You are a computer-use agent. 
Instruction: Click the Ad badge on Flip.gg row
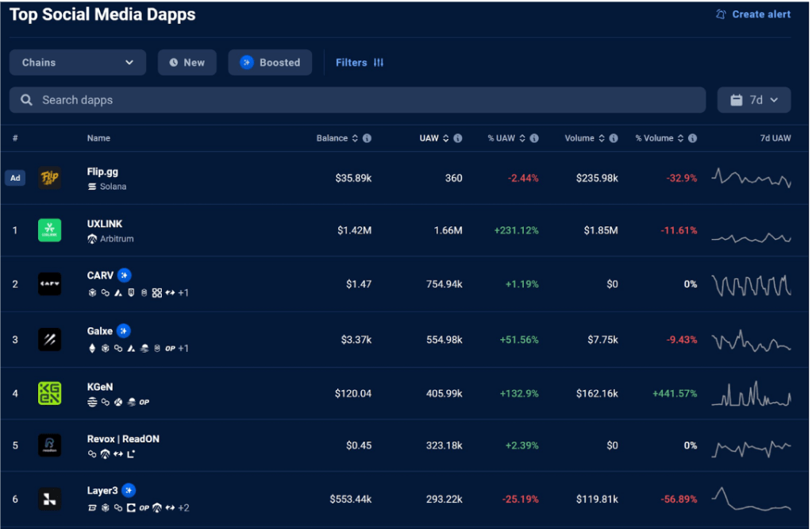tap(15, 178)
